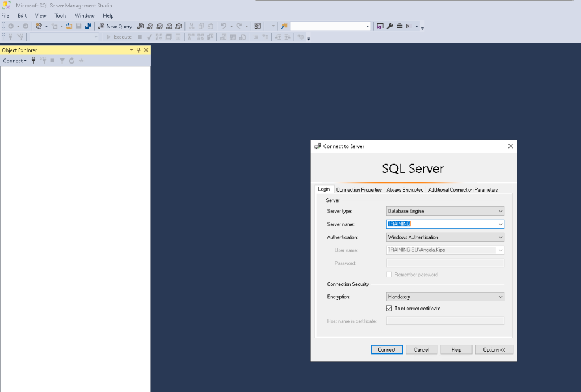581x392 pixels.
Task: Click the New Project toolbar icon
Action: point(39,26)
